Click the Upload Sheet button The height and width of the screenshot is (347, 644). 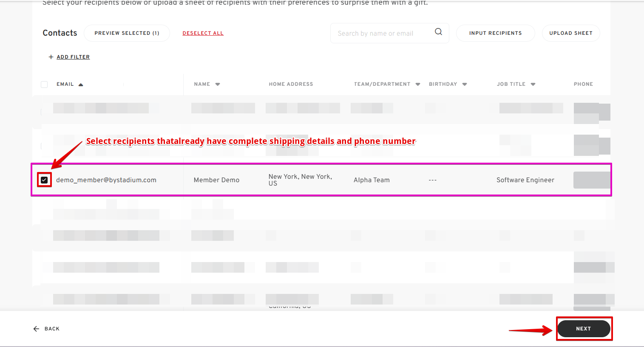click(571, 33)
